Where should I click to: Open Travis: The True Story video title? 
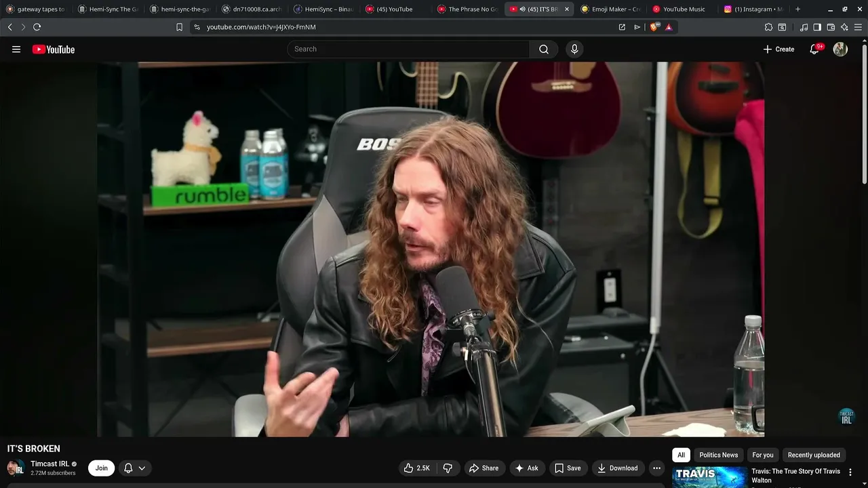(x=795, y=476)
